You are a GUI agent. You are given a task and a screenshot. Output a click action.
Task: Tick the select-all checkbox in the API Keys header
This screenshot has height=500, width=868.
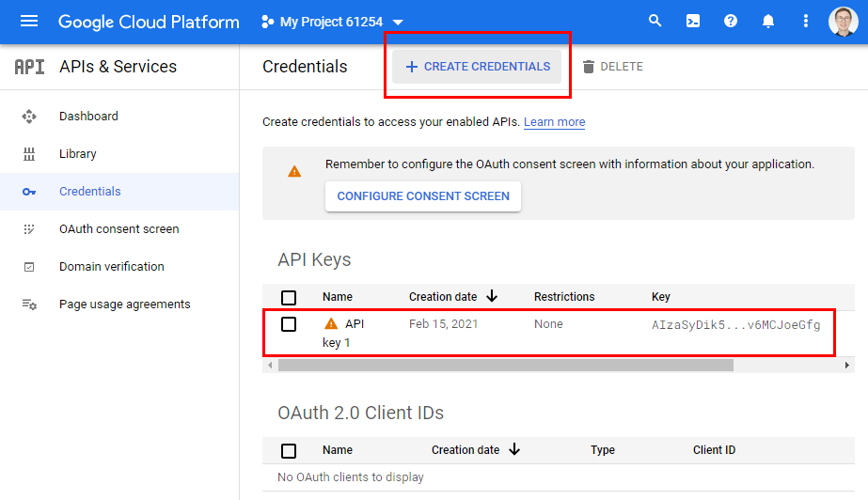click(289, 298)
